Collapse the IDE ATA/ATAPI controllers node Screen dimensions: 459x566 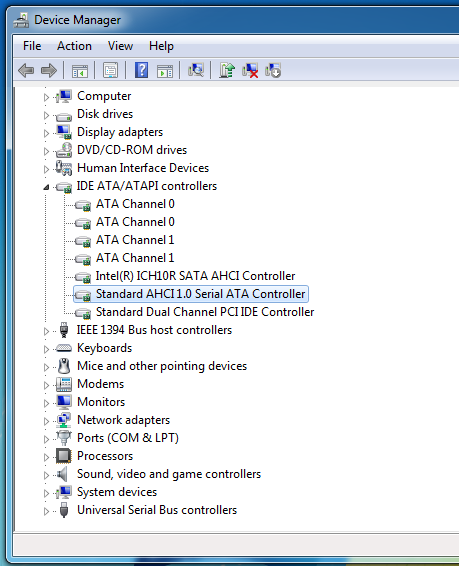[x=46, y=187]
